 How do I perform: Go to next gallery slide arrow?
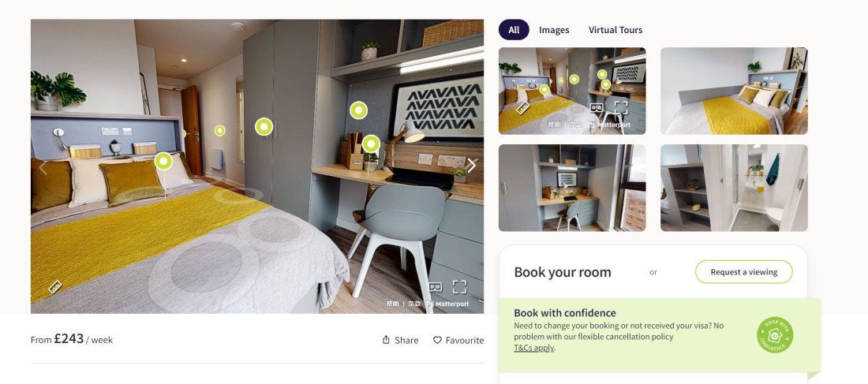(x=471, y=166)
